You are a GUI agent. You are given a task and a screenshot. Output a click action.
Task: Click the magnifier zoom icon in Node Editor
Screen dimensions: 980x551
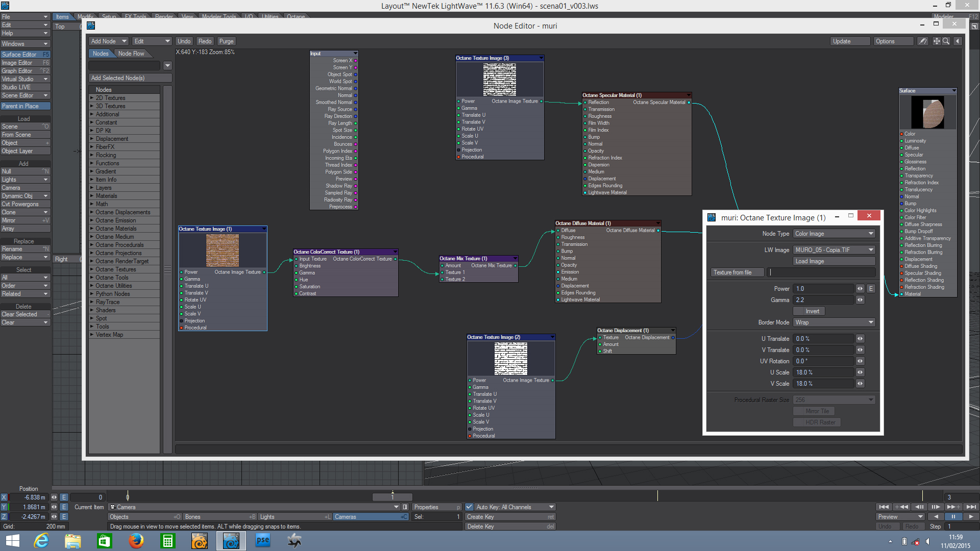946,41
